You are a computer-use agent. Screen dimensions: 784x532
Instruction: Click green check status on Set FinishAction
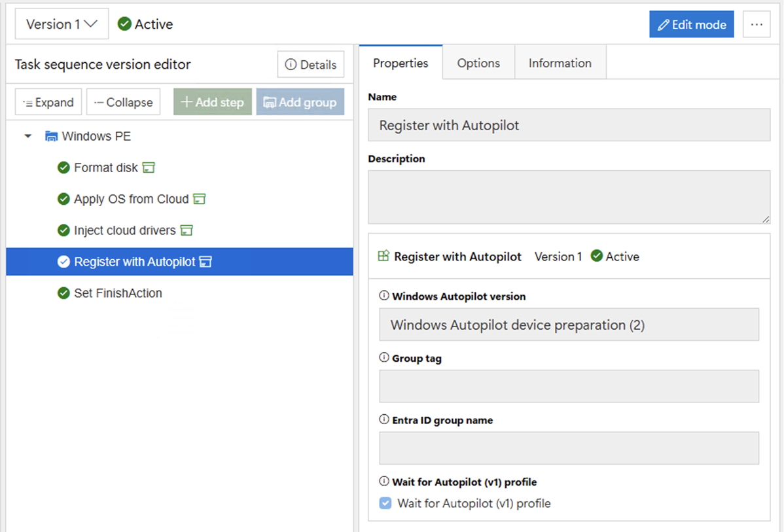(x=63, y=293)
